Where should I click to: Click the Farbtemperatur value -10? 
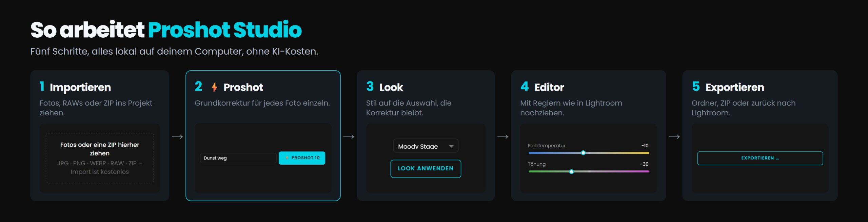pos(645,146)
